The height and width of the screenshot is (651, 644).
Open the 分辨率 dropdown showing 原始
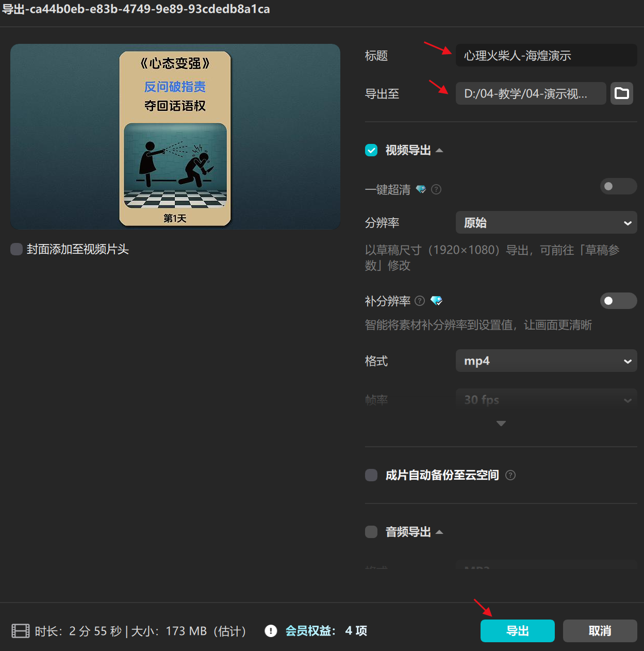point(546,222)
